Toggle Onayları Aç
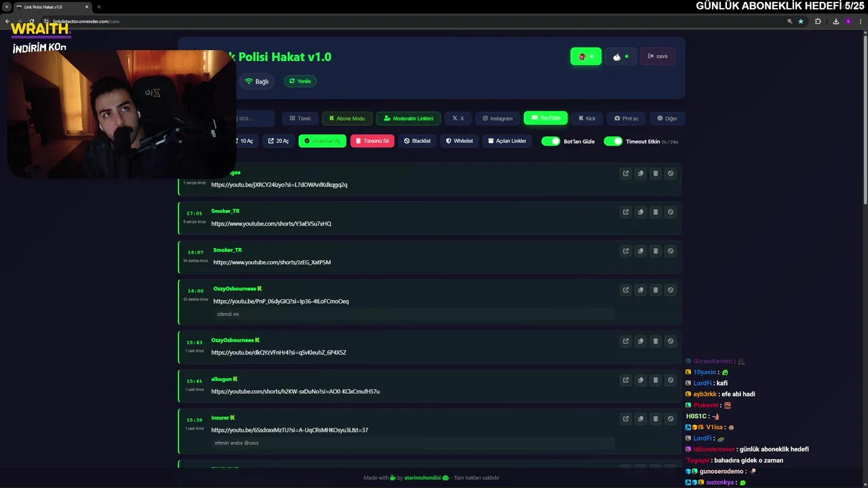The image size is (868, 488). coord(322,141)
